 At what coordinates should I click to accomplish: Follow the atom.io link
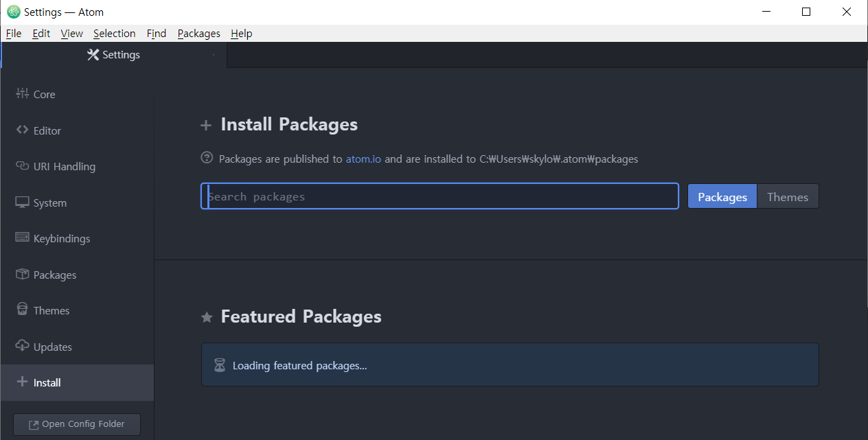[363, 159]
